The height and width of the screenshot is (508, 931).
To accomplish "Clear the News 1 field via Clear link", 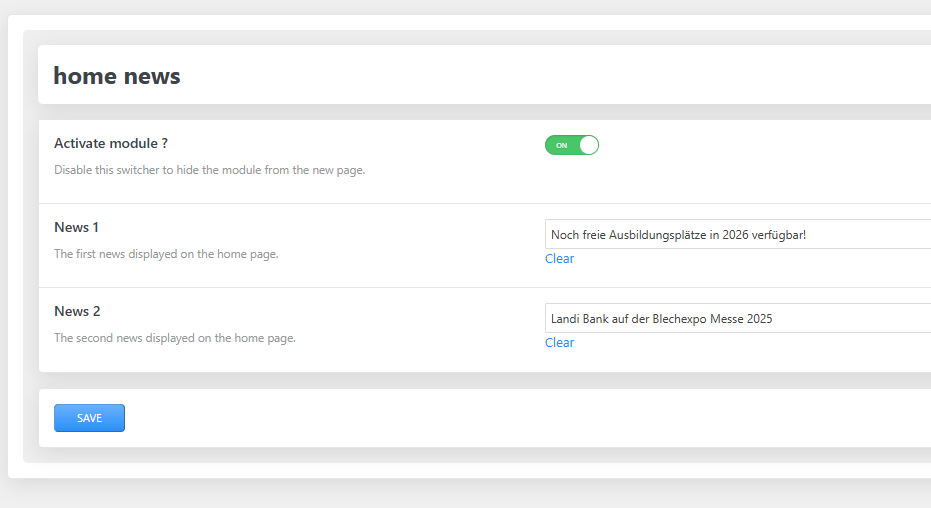I will (559, 259).
